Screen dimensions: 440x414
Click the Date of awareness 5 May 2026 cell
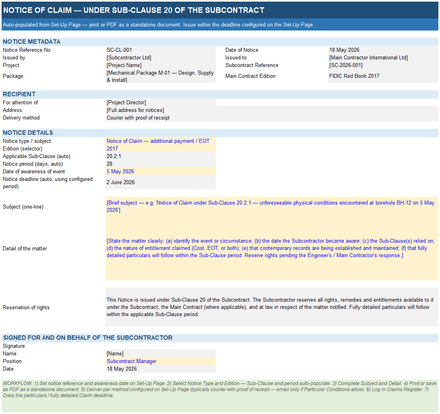pyautogui.click(x=160, y=172)
